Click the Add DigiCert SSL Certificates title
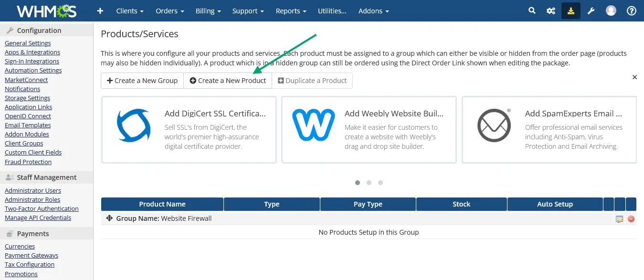 (215, 114)
